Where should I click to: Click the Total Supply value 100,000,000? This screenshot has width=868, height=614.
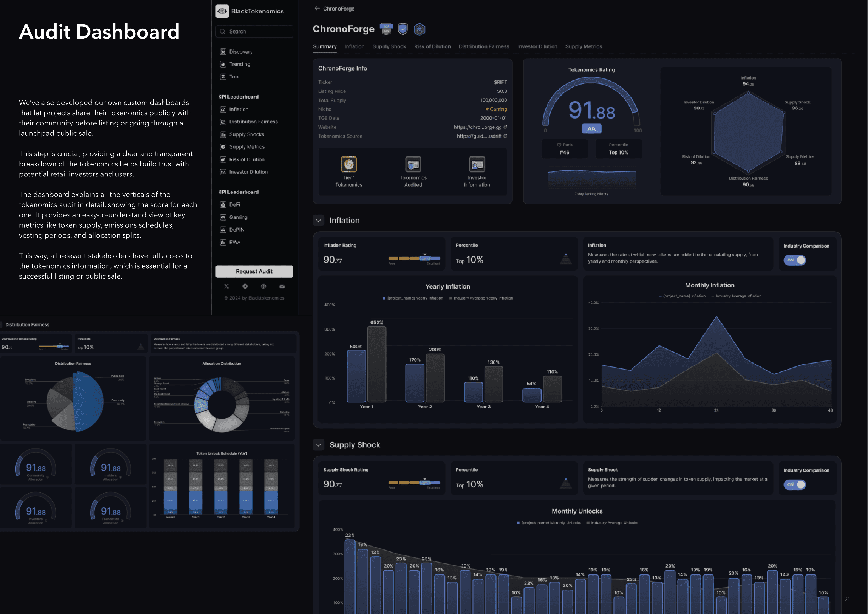(x=493, y=100)
